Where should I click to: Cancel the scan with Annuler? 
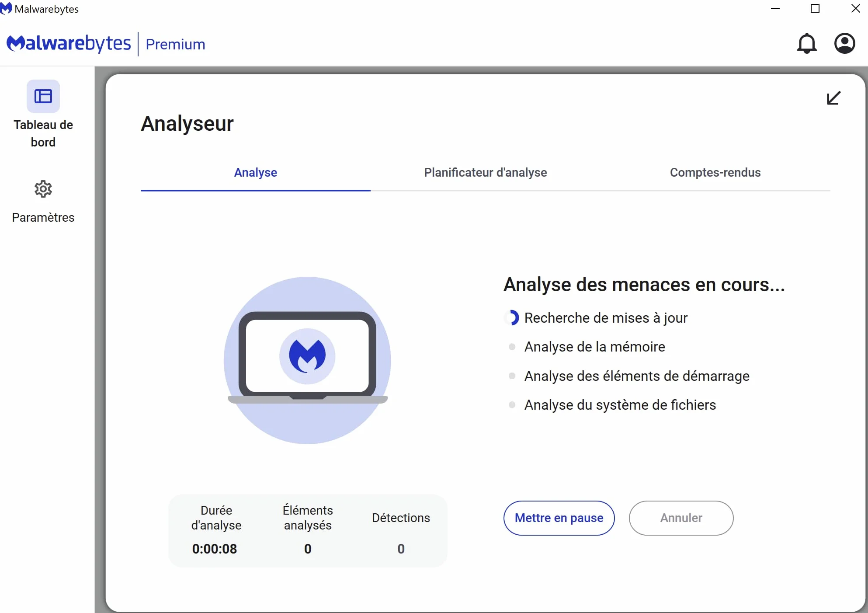(x=681, y=518)
